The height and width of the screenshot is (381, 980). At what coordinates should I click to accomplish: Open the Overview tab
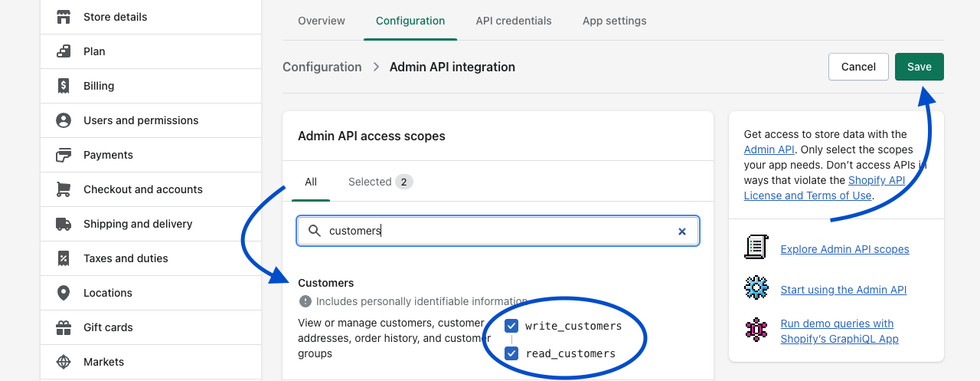[x=322, y=21]
